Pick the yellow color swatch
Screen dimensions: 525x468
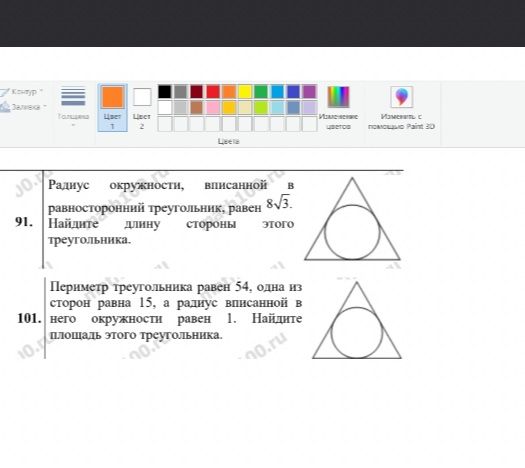(x=245, y=92)
